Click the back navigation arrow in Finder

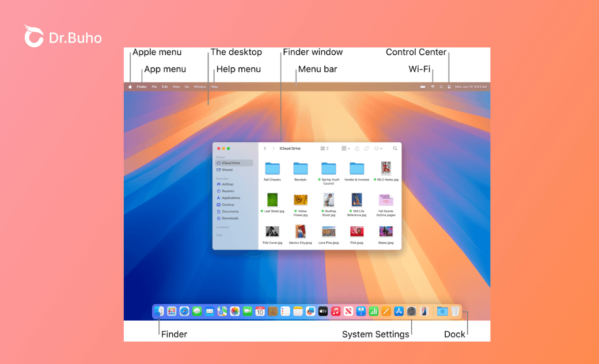[x=265, y=148]
